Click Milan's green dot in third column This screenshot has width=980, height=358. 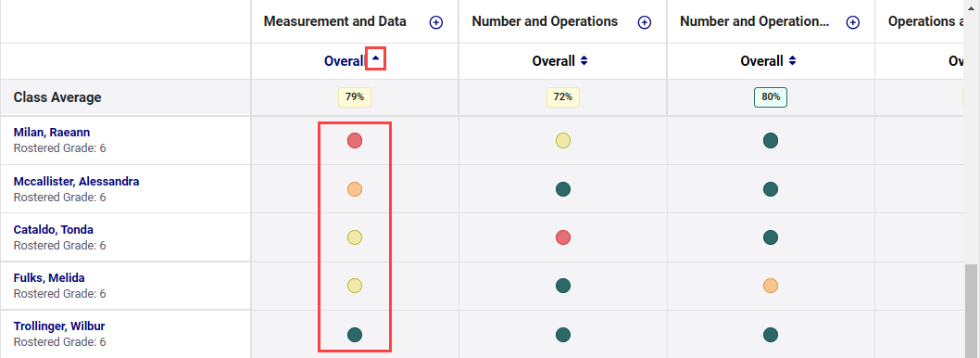(x=771, y=140)
